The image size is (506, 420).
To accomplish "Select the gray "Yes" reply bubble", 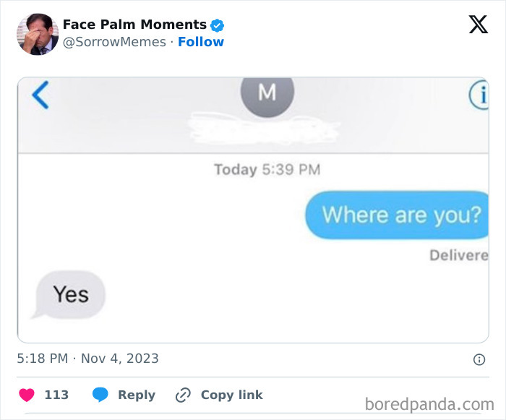I will pos(70,294).
